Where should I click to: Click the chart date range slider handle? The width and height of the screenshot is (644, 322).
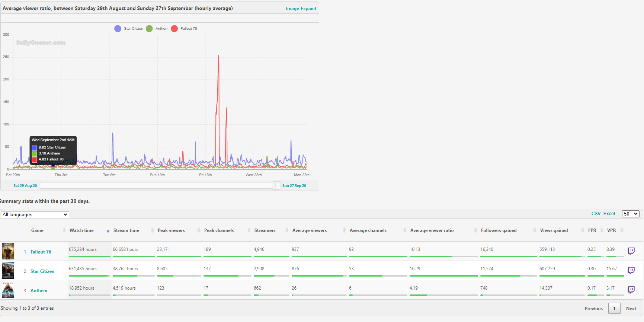pyautogui.click(x=277, y=185)
